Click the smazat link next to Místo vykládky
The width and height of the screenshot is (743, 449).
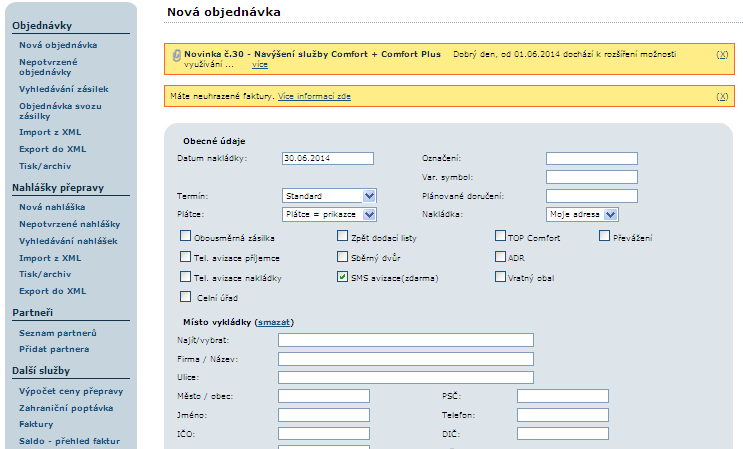point(274,322)
